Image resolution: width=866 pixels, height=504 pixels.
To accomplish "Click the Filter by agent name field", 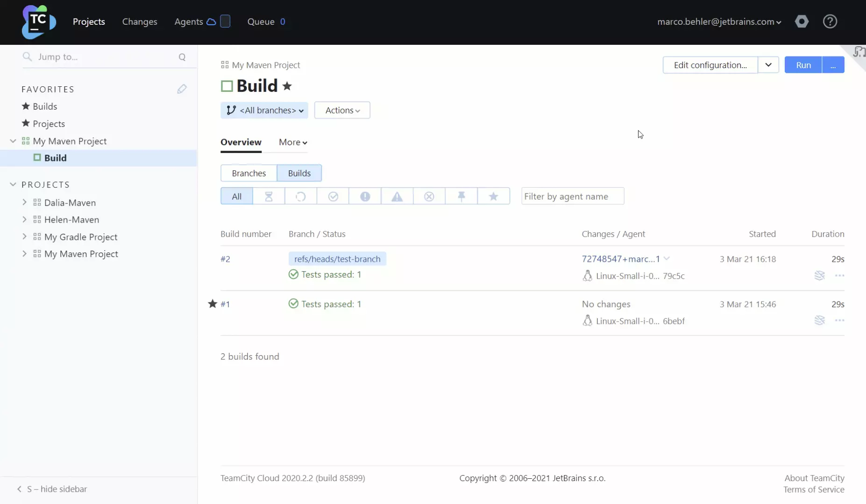I will point(572,196).
